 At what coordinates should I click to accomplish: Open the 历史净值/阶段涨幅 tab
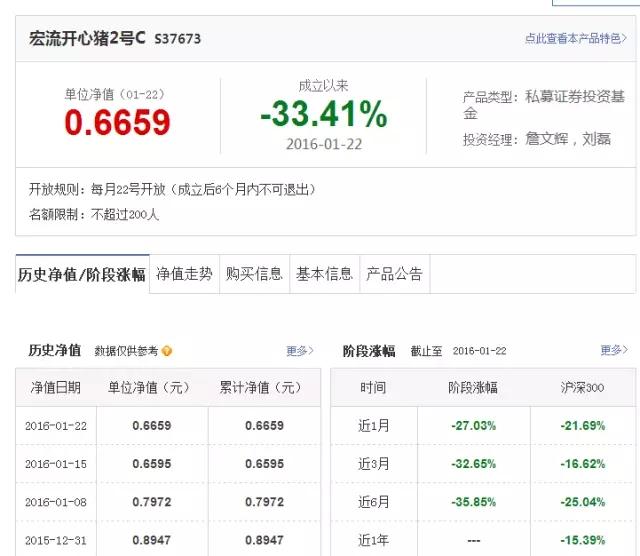pos(82,274)
